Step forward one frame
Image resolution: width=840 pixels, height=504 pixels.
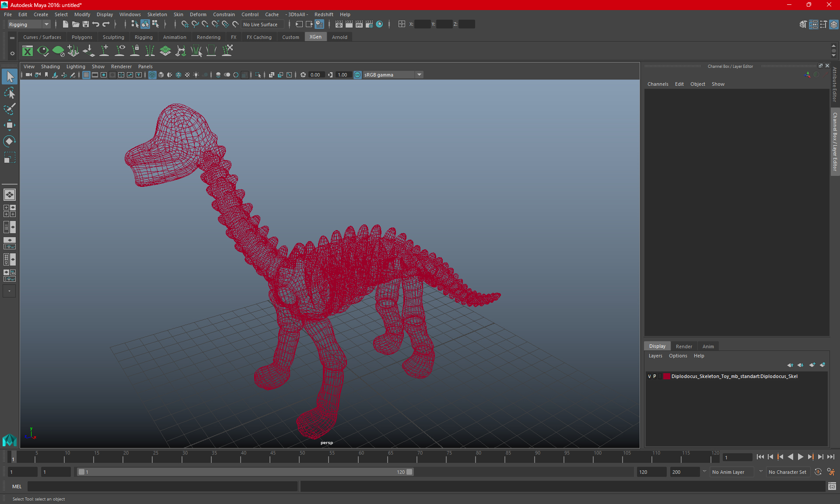point(820,457)
